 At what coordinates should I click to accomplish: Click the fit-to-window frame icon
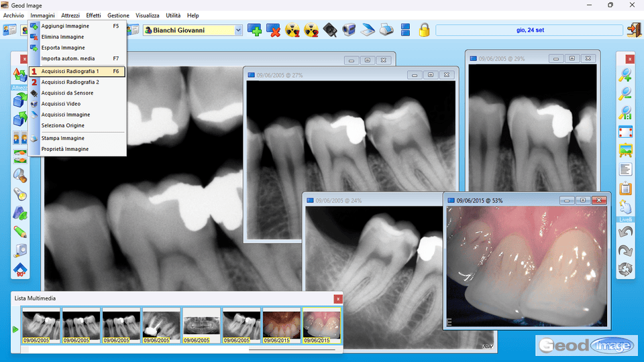(625, 132)
